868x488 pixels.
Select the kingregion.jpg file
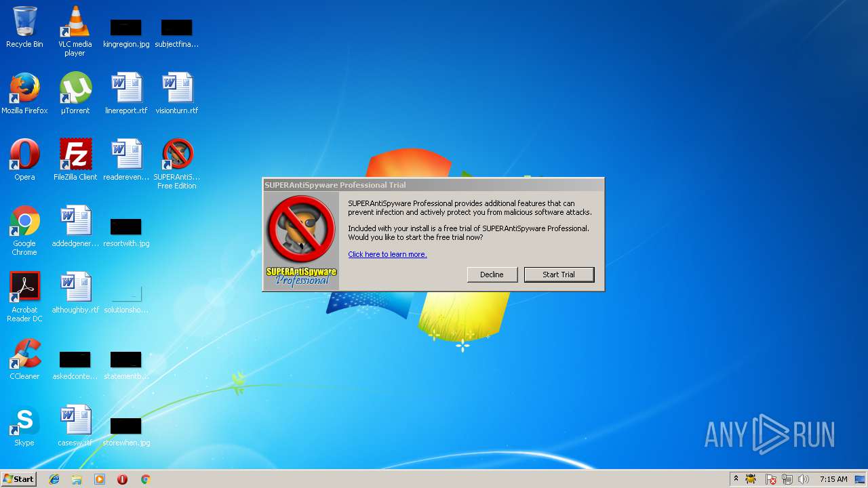tap(126, 33)
